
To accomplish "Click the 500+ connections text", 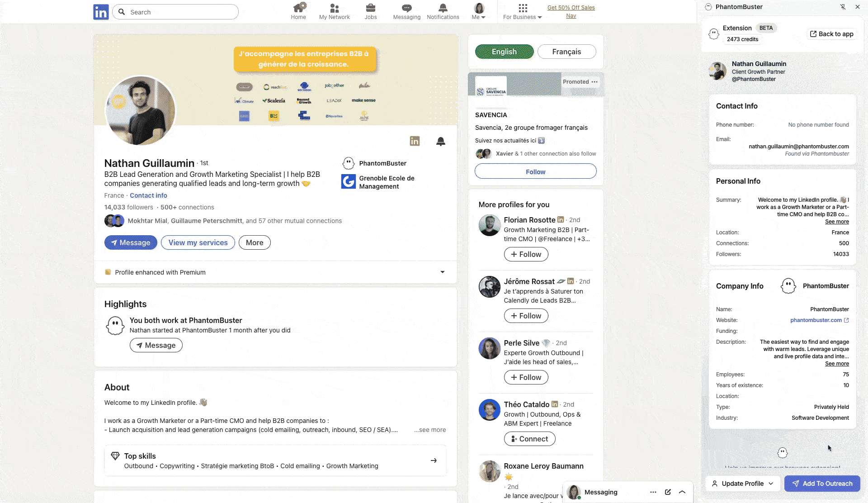I will (187, 207).
